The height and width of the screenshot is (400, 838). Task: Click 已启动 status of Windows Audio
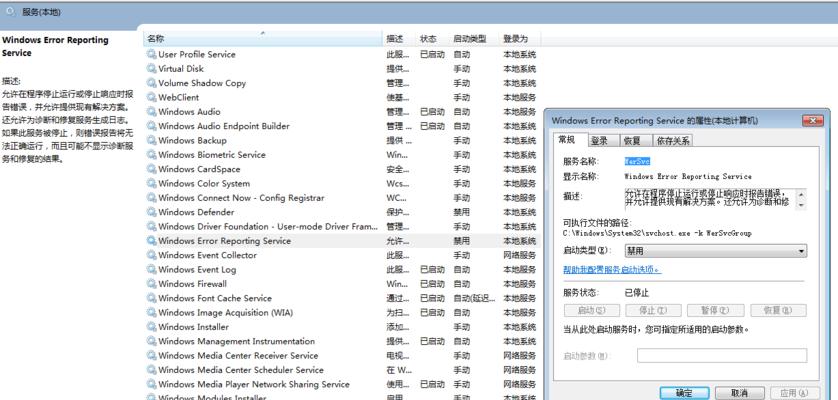pyautogui.click(x=432, y=112)
